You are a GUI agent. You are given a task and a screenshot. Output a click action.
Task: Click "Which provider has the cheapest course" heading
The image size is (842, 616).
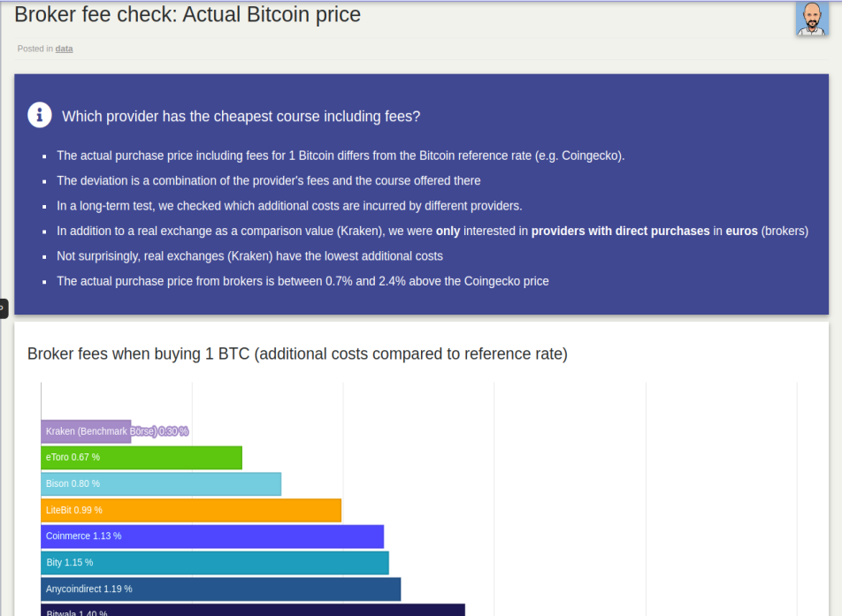pyautogui.click(x=241, y=117)
